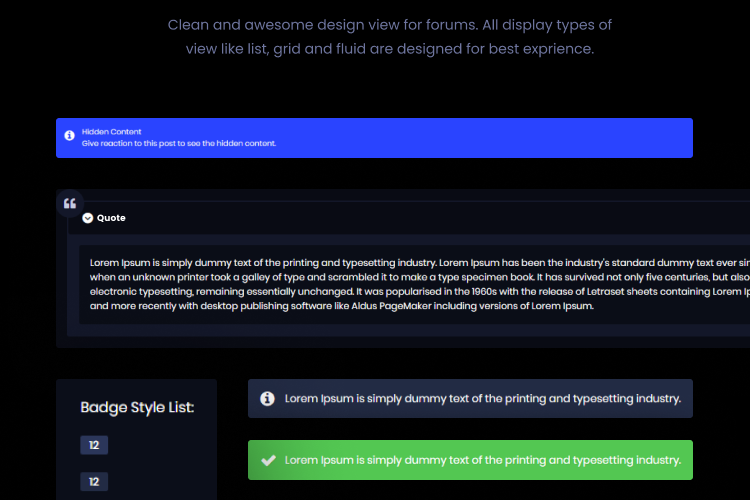
Task: Collapse the Quote block using its chevron
Action: pyautogui.click(x=88, y=218)
